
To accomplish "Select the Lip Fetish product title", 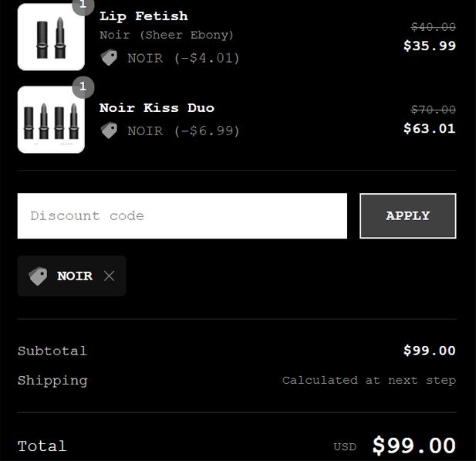I will point(143,16).
